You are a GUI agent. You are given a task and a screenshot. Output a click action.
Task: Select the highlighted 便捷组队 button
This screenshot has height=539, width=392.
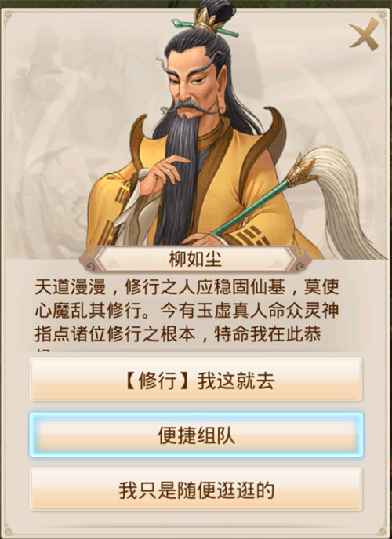196,435
